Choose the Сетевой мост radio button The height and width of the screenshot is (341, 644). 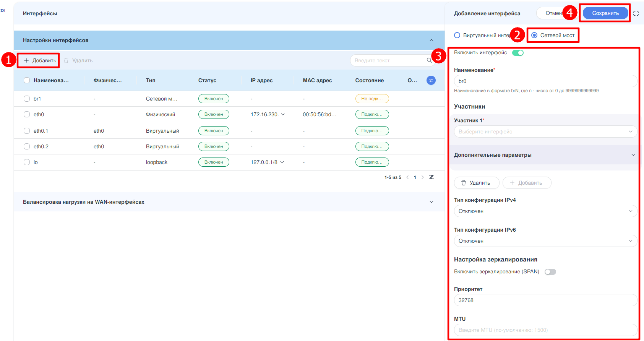534,35
